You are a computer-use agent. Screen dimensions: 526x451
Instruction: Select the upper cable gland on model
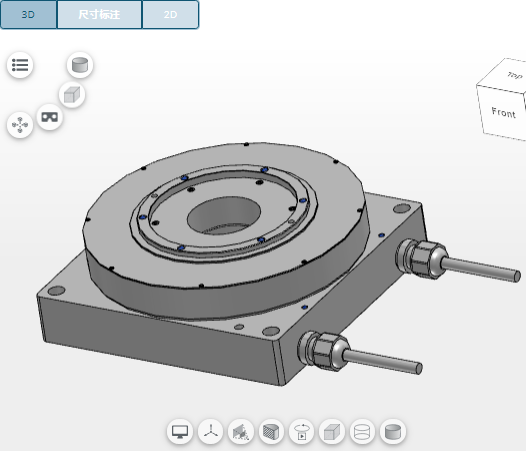422,258
